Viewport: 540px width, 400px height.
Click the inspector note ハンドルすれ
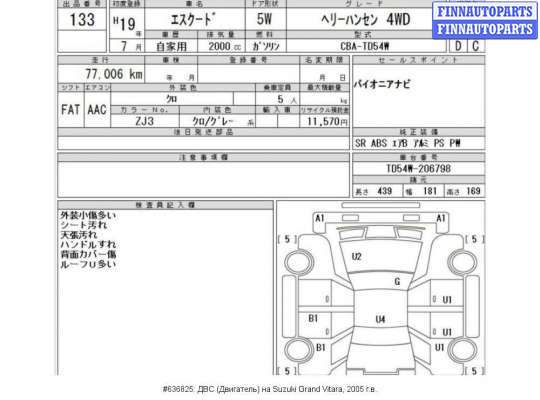point(88,245)
